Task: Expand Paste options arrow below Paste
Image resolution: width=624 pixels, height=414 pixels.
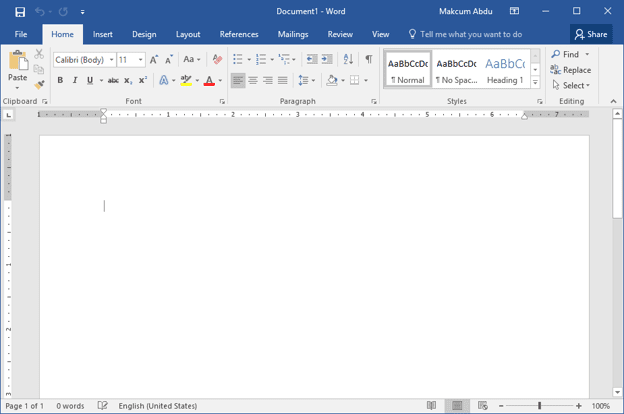Action: pyautogui.click(x=18, y=88)
